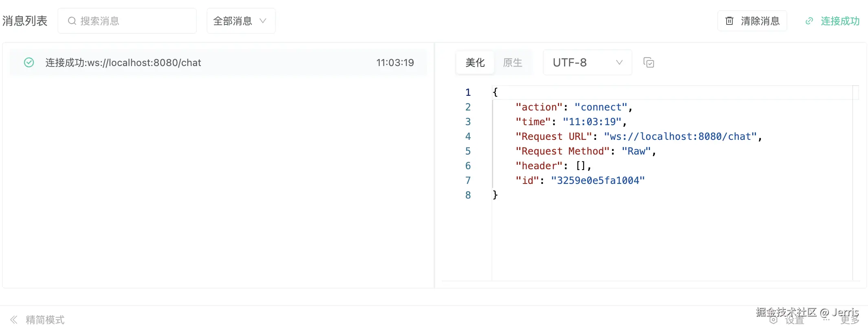Switch to the 美化 view tab
The height and width of the screenshot is (327, 868).
475,62
